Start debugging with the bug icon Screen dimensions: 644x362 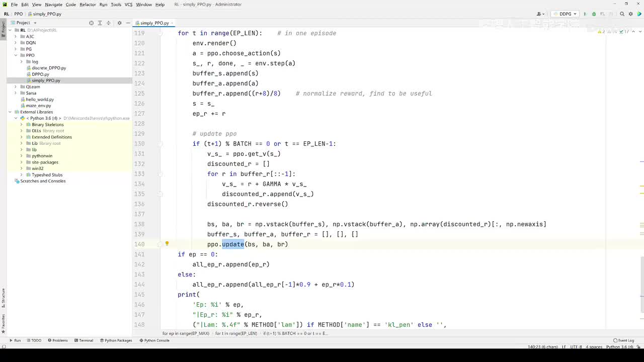pos(594,14)
